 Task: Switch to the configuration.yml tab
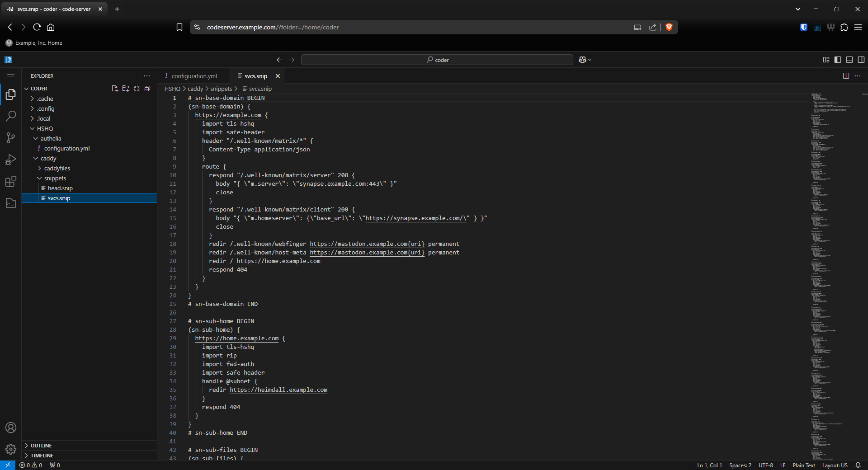coord(194,76)
